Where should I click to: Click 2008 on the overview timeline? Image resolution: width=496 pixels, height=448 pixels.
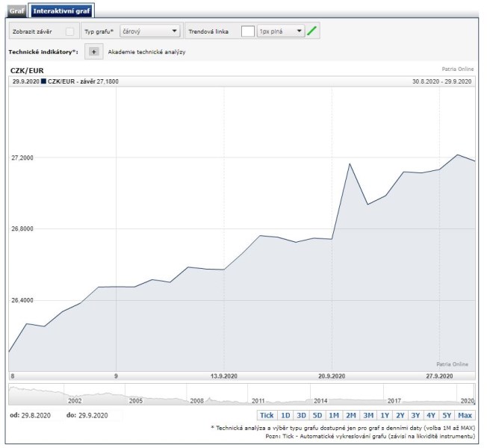[x=197, y=400]
